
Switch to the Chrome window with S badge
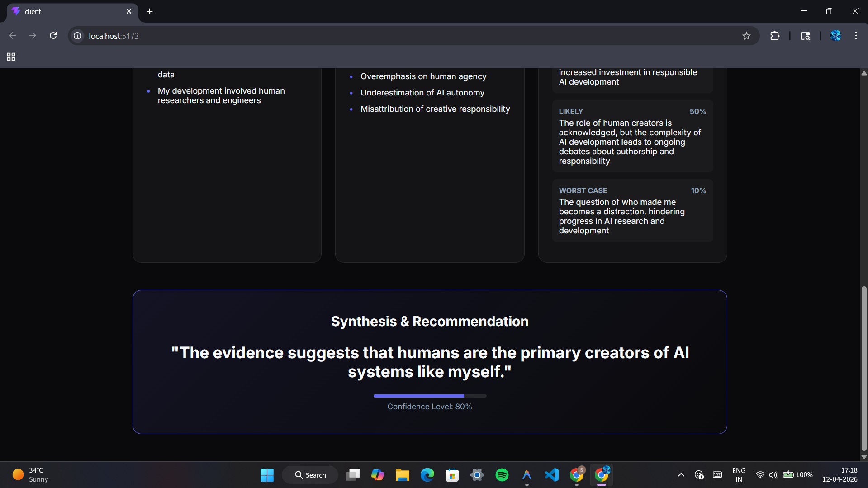(577, 475)
